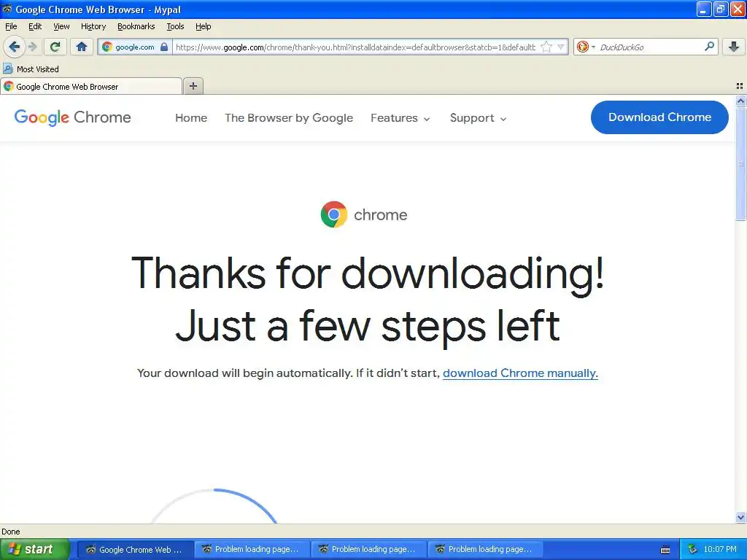Click the Done status bar text
Viewport: 747px width, 560px height.
[x=10, y=532]
